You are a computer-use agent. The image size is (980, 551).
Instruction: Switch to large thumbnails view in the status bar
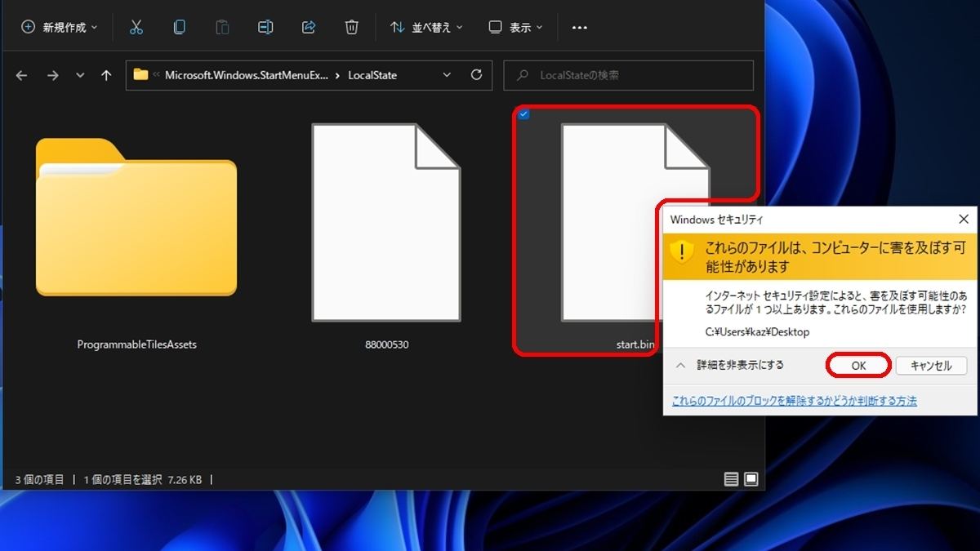point(751,479)
